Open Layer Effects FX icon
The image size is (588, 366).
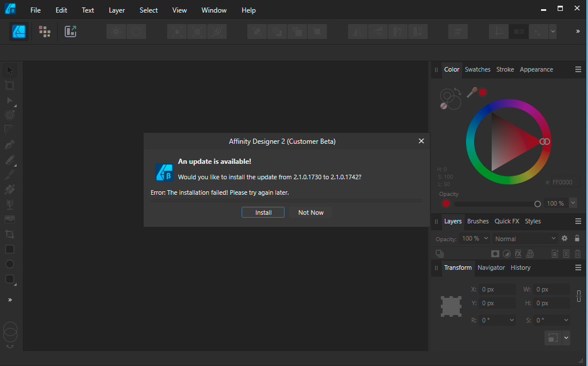518,254
